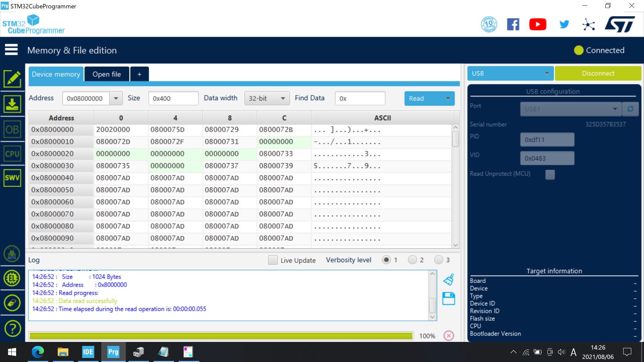Image resolution: width=644 pixels, height=362 pixels.
Task: Open Microsoft Edge from taskbar
Action: point(38,352)
